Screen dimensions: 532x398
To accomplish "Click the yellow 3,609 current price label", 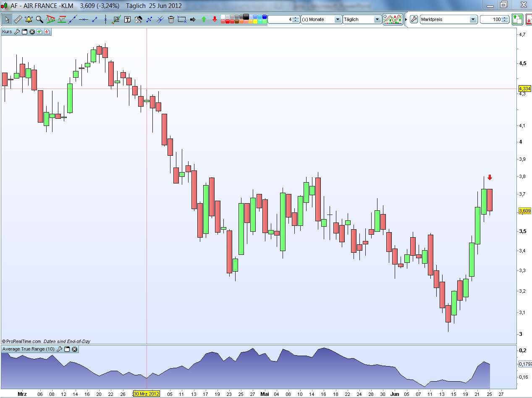I will tap(525, 211).
